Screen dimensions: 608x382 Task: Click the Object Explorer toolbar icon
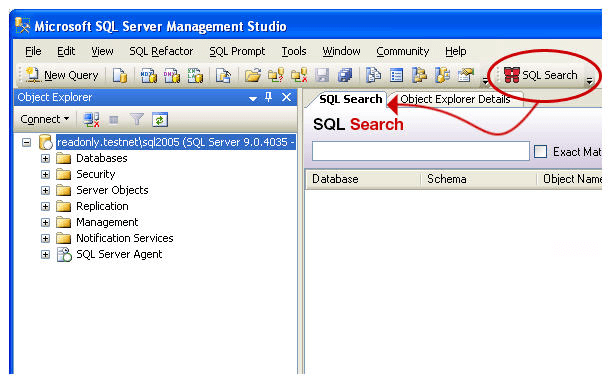pos(419,75)
